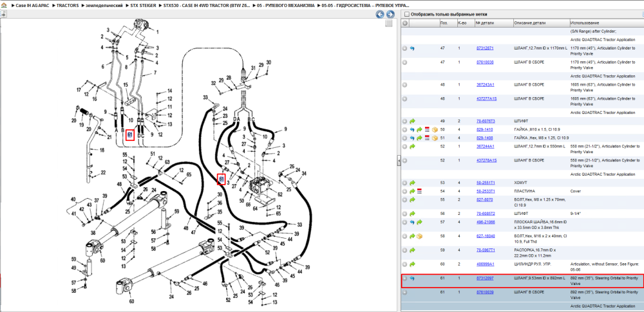Click the green arrow for part 827-8070
Image resolution: width=644 pixels, height=312 pixels.
click(412, 199)
